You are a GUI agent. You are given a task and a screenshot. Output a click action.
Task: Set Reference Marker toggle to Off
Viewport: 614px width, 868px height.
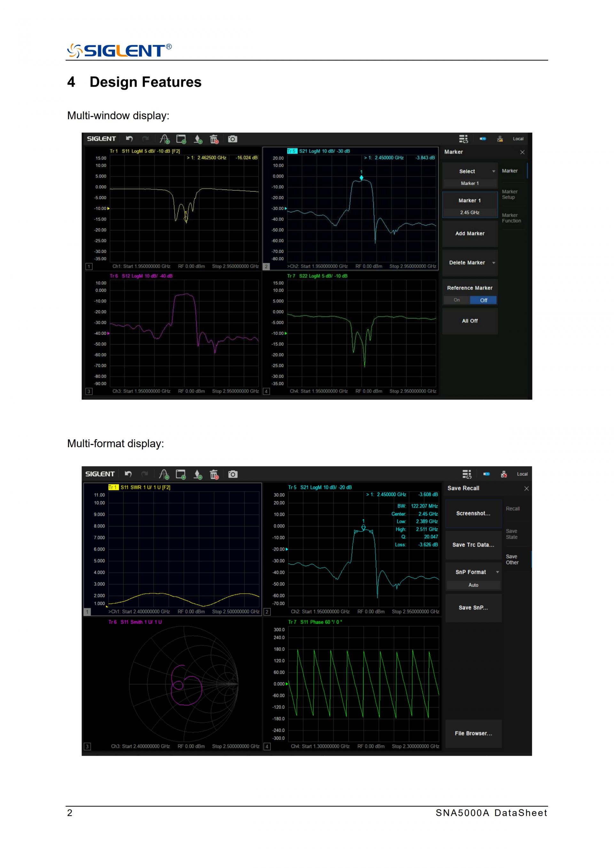click(x=483, y=300)
